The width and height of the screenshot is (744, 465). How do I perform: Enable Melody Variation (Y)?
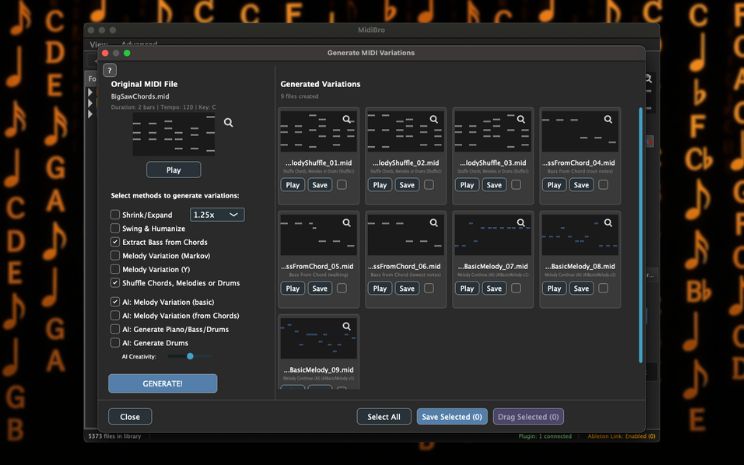115,269
